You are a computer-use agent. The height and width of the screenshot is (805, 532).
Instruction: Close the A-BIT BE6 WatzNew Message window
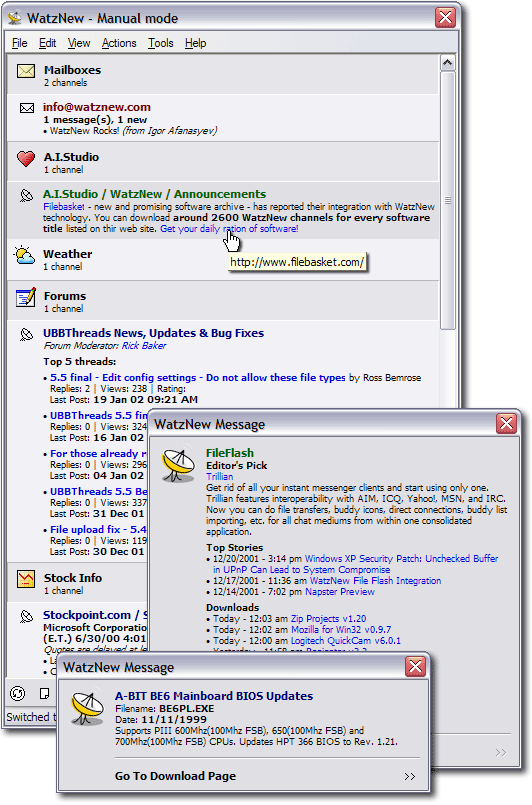click(415, 667)
